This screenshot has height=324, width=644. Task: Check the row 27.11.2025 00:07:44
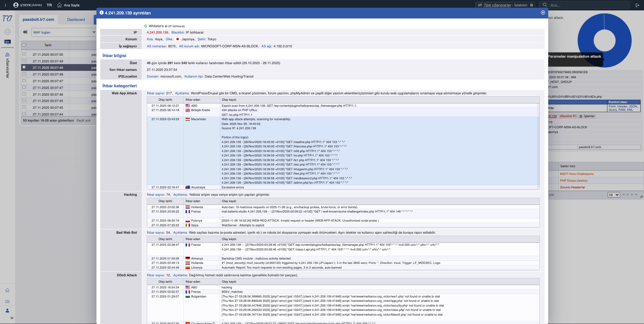coord(24,114)
